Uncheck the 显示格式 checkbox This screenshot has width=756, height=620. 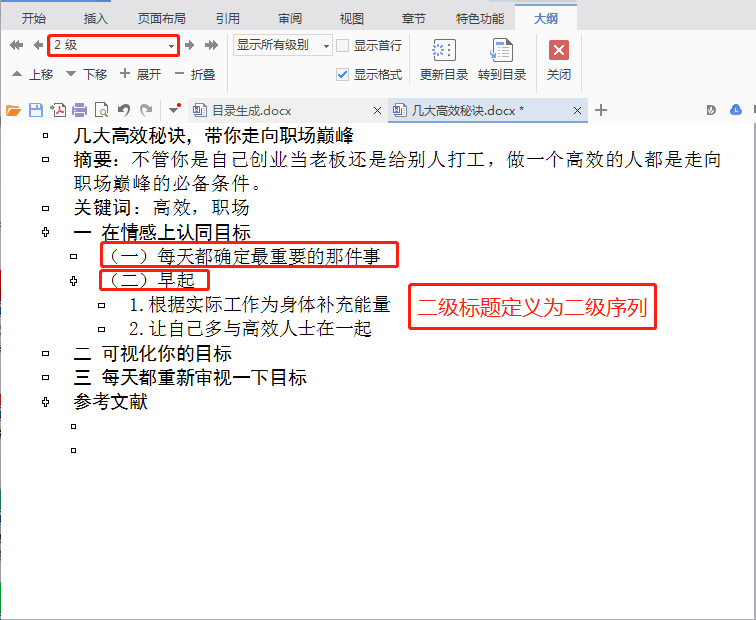pos(342,75)
